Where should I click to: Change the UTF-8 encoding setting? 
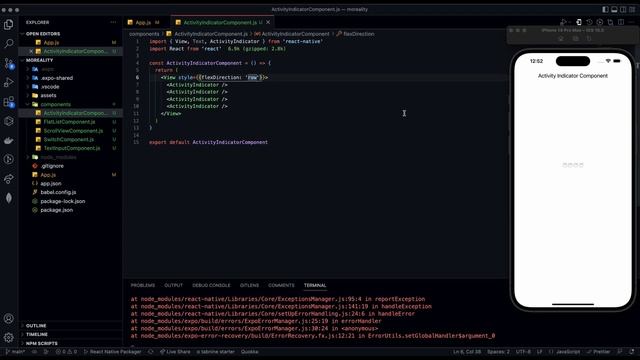click(523, 352)
